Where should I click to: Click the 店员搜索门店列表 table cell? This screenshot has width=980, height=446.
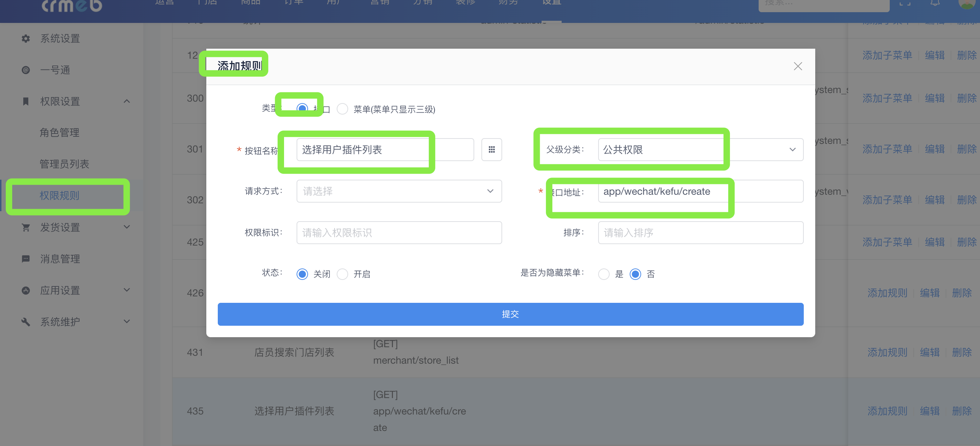[x=294, y=353]
